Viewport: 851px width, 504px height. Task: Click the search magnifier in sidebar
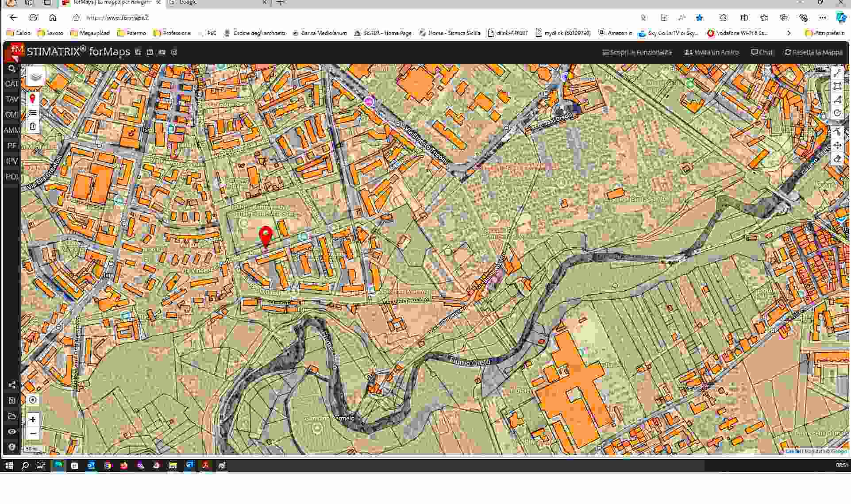click(x=12, y=69)
